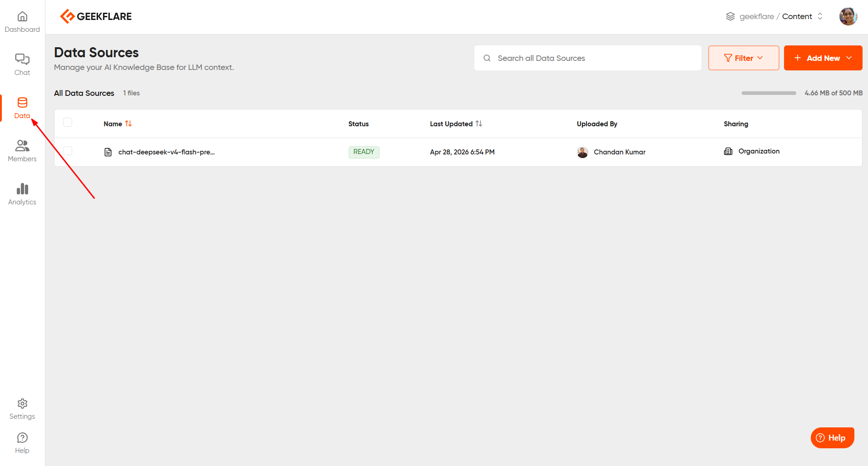Viewport: 868px width, 466px height.
Task: Sort by Last Updated arrows icon
Action: (x=479, y=124)
